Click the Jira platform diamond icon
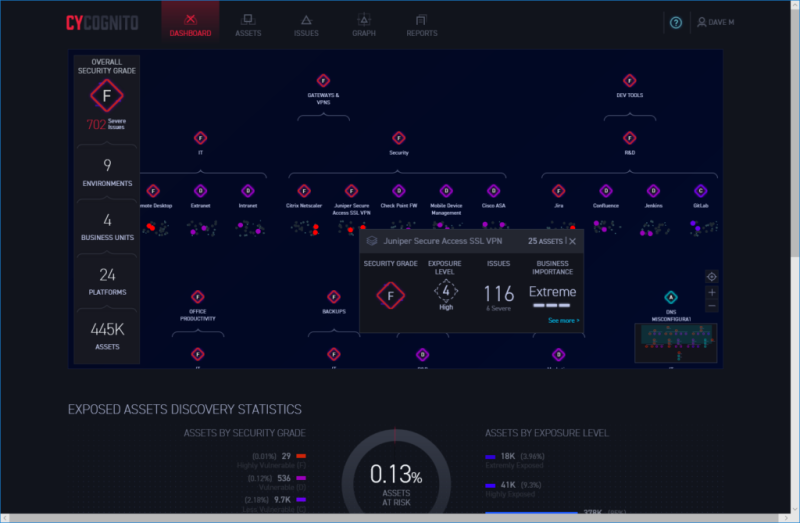Viewport: 800px width, 523px height. coord(559,191)
